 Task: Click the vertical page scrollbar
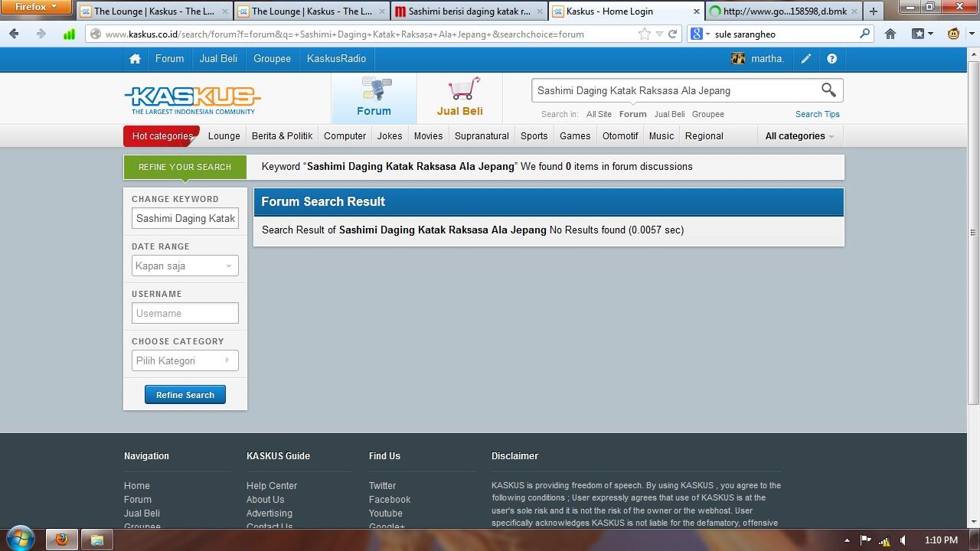(x=973, y=233)
